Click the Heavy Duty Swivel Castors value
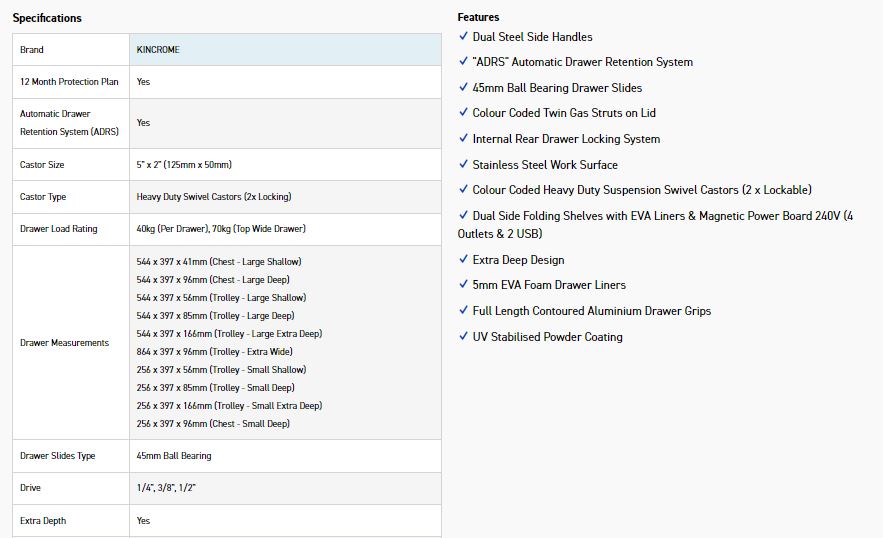The height and width of the screenshot is (538, 883). [x=214, y=197]
